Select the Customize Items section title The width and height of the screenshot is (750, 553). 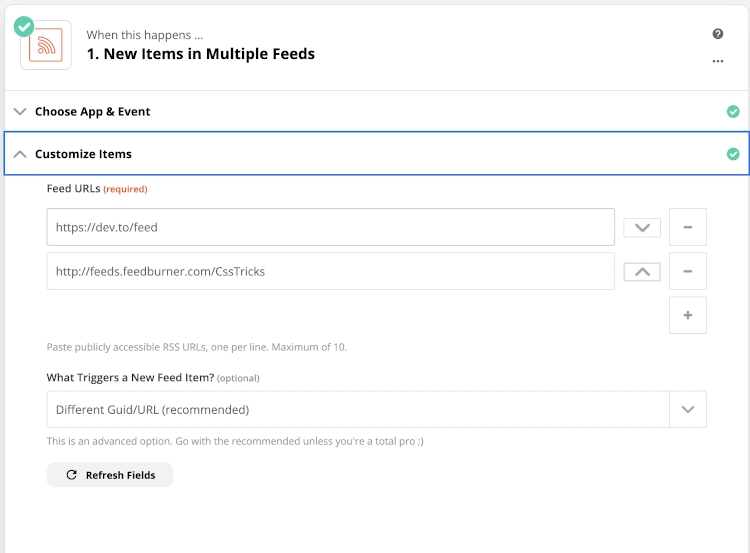tap(83, 154)
